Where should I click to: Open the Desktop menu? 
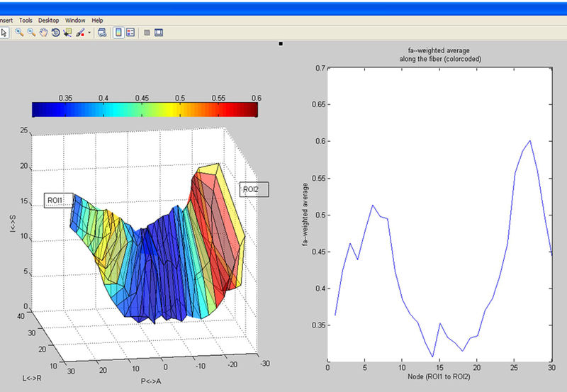click(49, 21)
